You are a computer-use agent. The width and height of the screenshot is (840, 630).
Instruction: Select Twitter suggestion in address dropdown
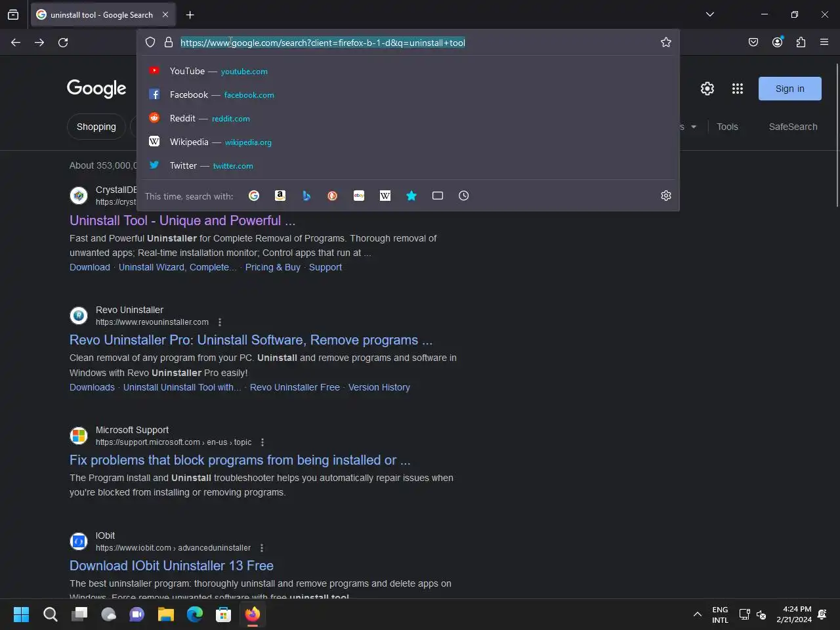click(408, 165)
